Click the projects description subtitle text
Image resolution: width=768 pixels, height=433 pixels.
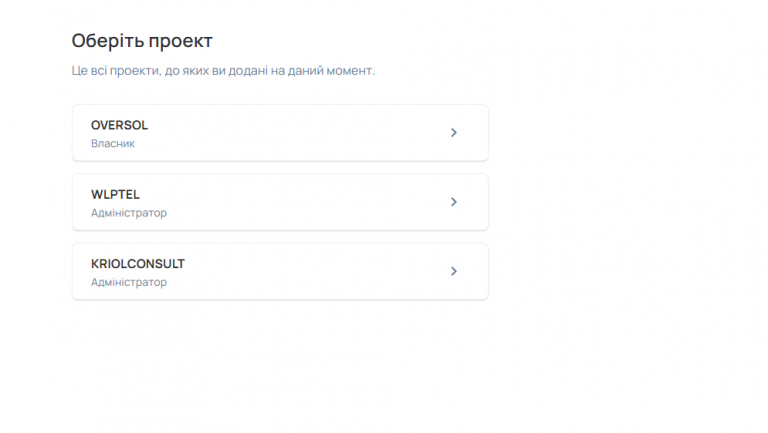[x=223, y=71]
